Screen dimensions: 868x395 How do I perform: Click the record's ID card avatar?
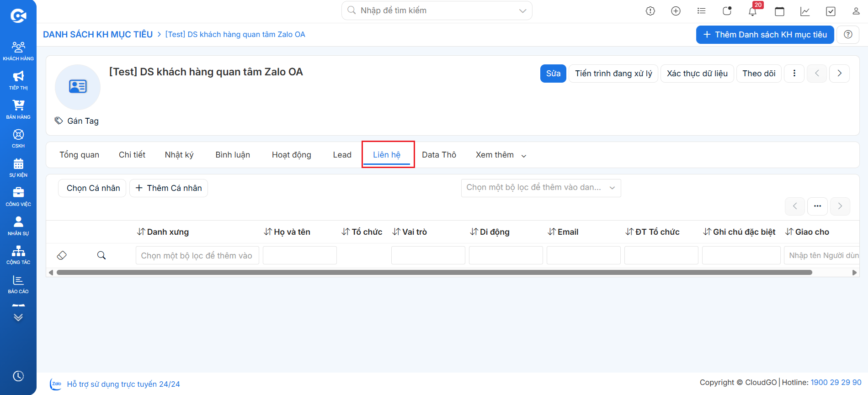(78, 87)
